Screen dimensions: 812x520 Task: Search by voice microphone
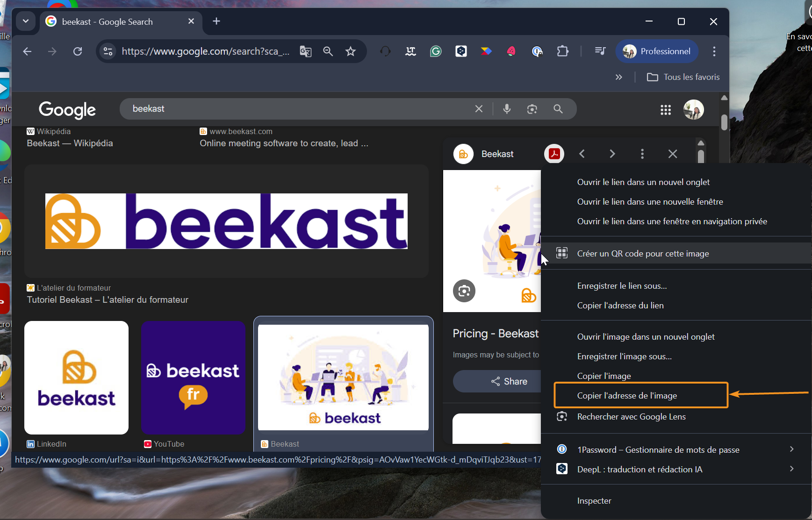pyautogui.click(x=507, y=109)
